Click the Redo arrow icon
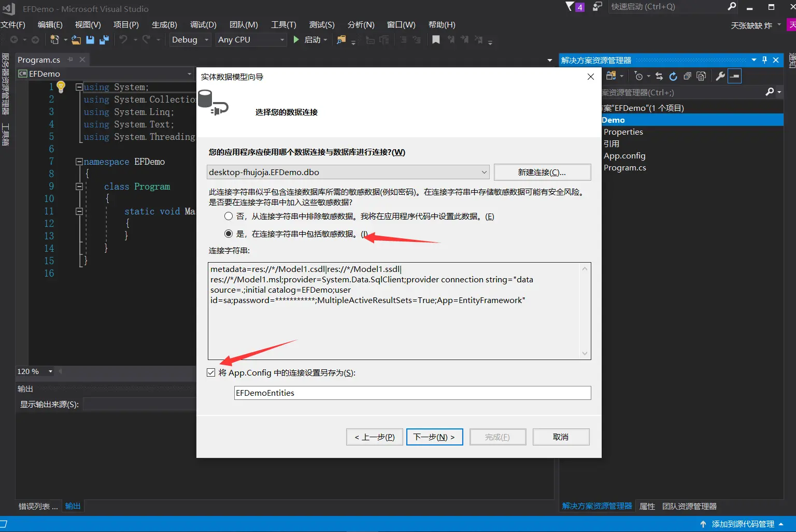The height and width of the screenshot is (532, 796). coord(147,39)
